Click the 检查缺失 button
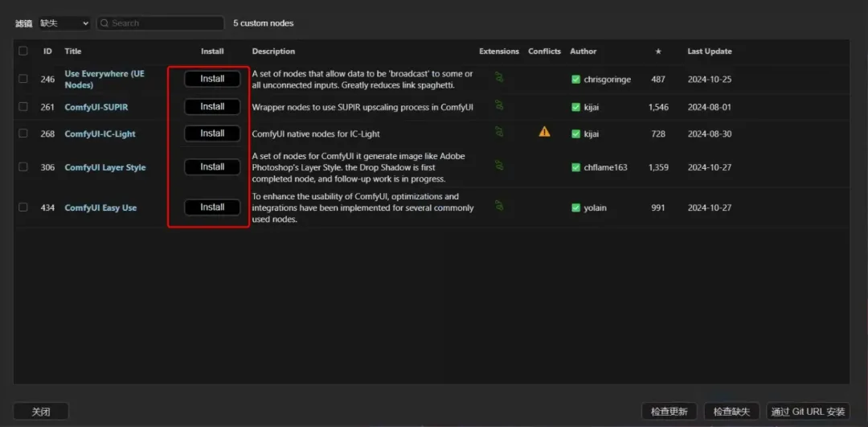 [732, 412]
